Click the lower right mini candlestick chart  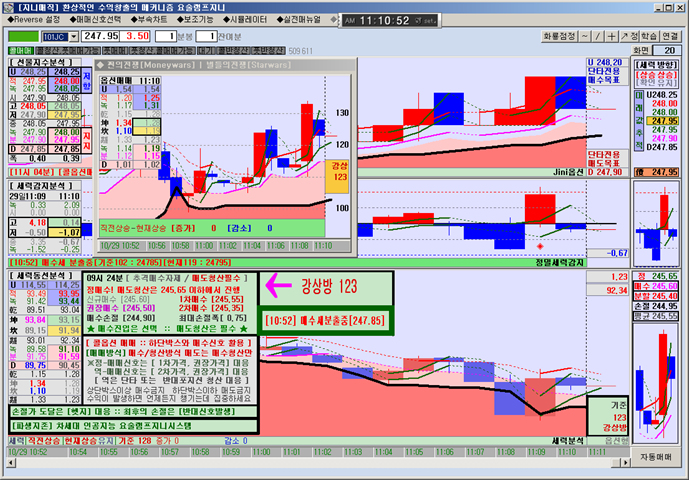[655, 384]
